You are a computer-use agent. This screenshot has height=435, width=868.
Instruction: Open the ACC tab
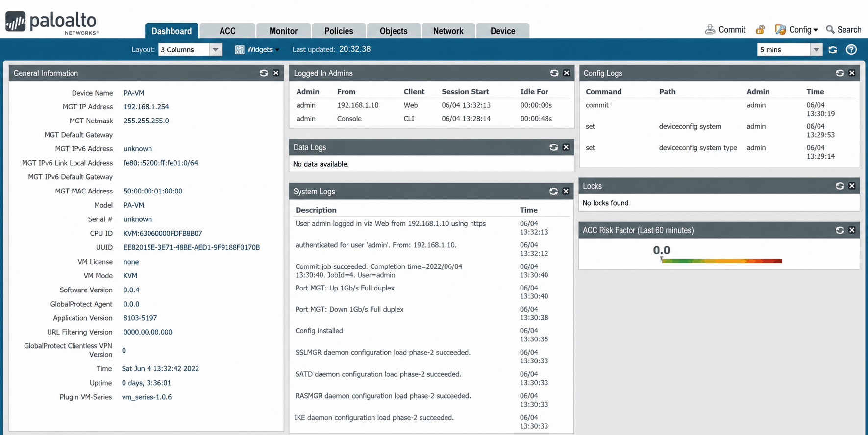(227, 31)
